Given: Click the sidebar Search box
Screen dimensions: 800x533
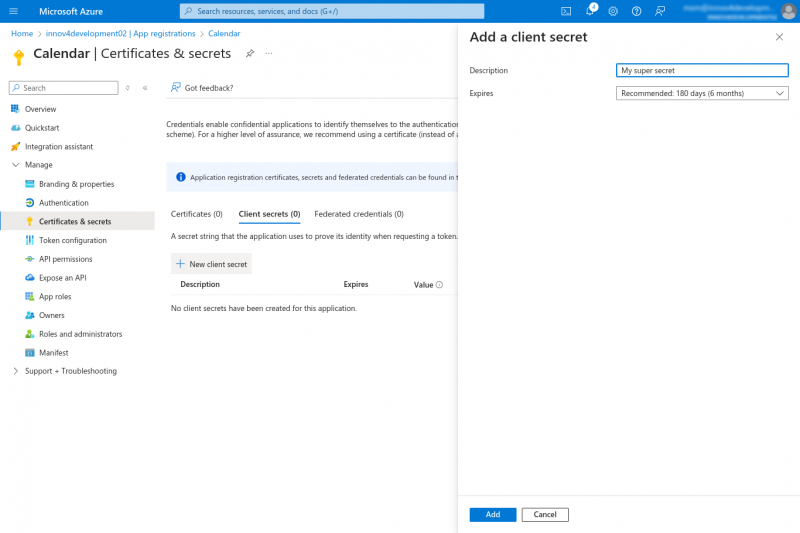Looking at the screenshot, I should (64, 88).
